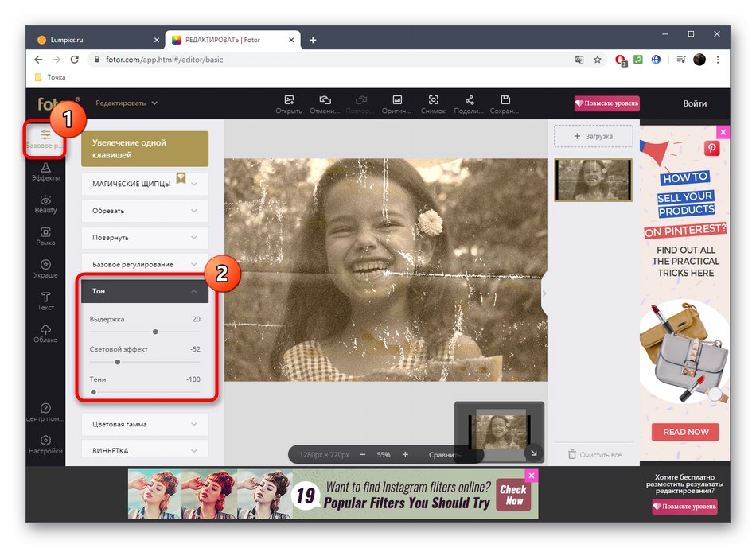Click the Повторить (Redo) toolbar icon
This screenshot has height=548, width=756.
point(360,104)
